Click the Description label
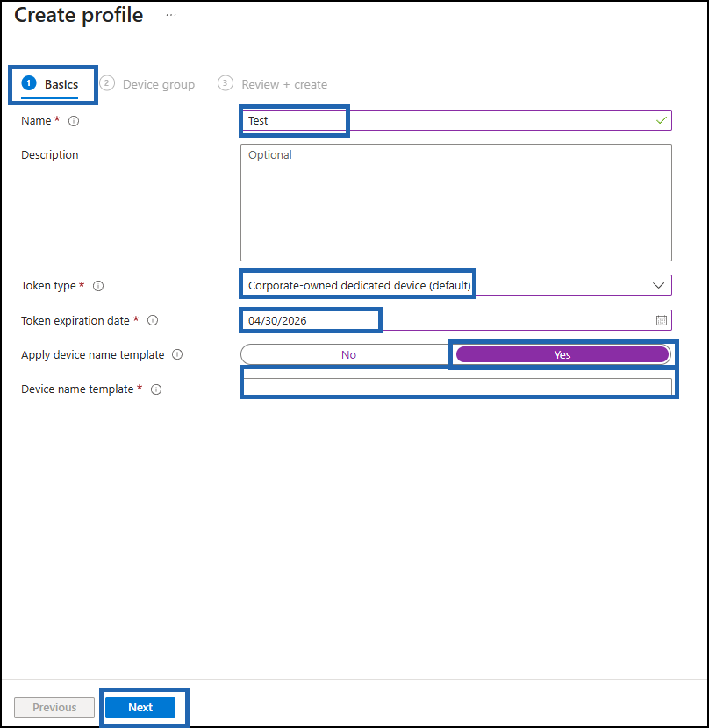This screenshot has height=728, width=709. point(50,154)
